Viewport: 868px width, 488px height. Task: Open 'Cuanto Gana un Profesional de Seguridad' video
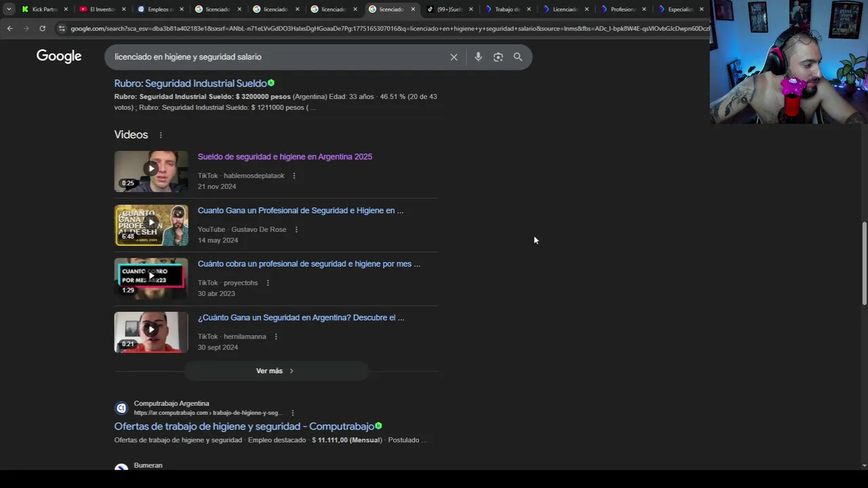click(x=300, y=210)
